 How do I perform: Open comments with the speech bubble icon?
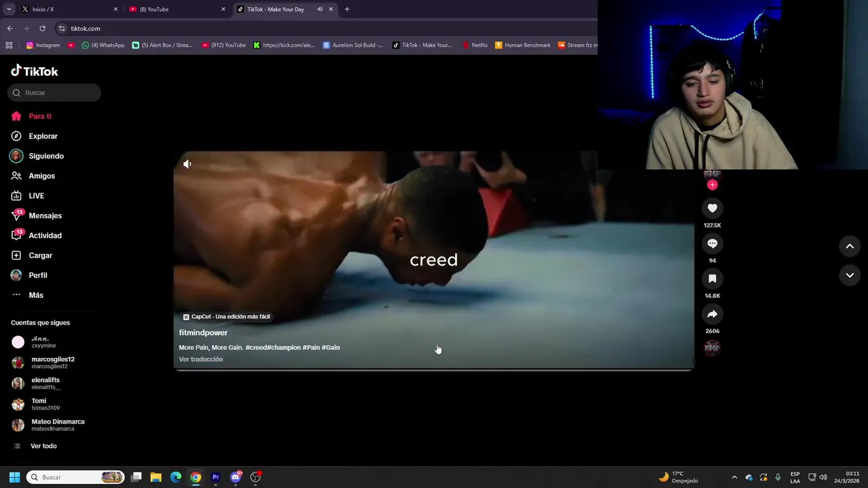[712, 243]
